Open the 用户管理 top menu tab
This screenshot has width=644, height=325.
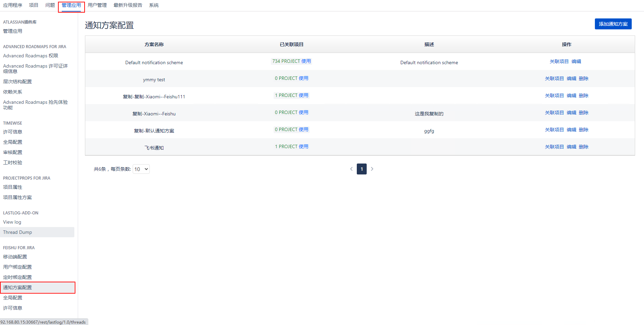(x=97, y=5)
